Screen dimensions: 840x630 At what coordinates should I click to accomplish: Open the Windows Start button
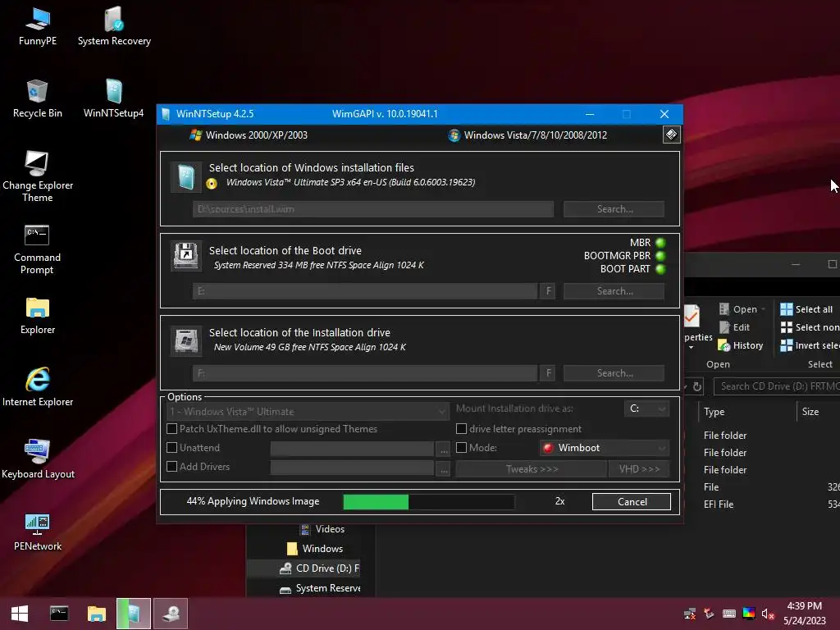(x=20, y=614)
